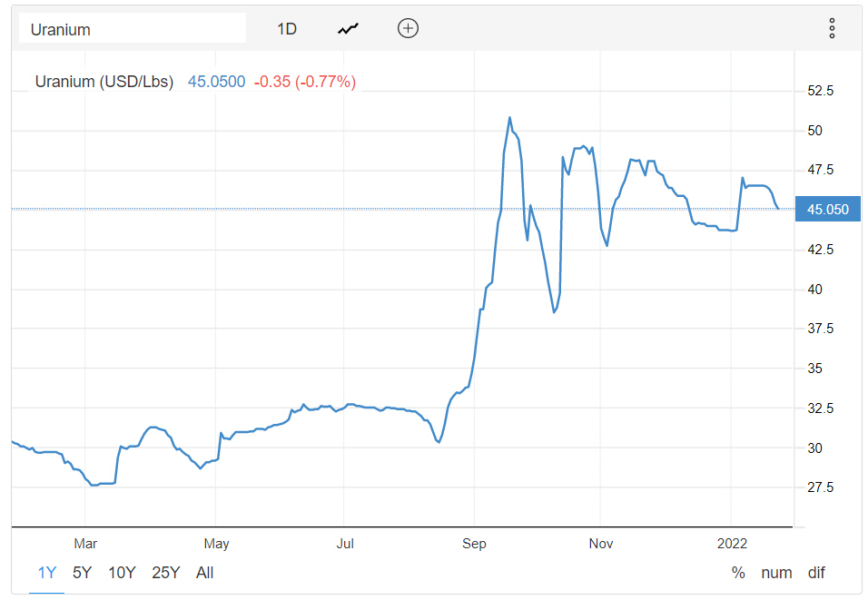Image resolution: width=868 pixels, height=600 pixels.
Task: Click the Uranium symbol search field
Action: coord(133,28)
